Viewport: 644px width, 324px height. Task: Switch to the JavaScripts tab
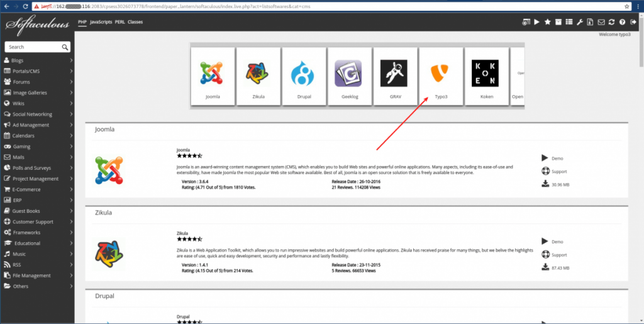pyautogui.click(x=101, y=22)
